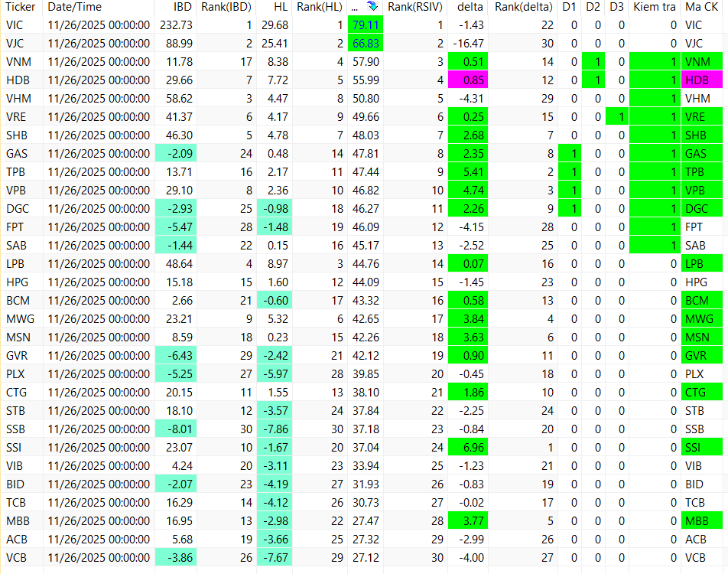The image size is (728, 574).
Task: Select the GVR ticker in the Ticker column
Action: (x=17, y=356)
